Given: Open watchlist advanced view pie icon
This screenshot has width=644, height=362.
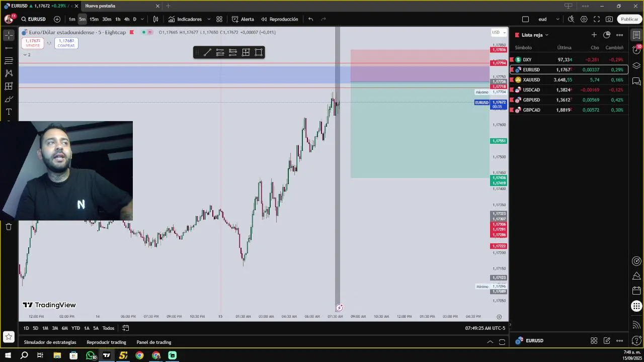Looking at the screenshot, I should [607, 35].
